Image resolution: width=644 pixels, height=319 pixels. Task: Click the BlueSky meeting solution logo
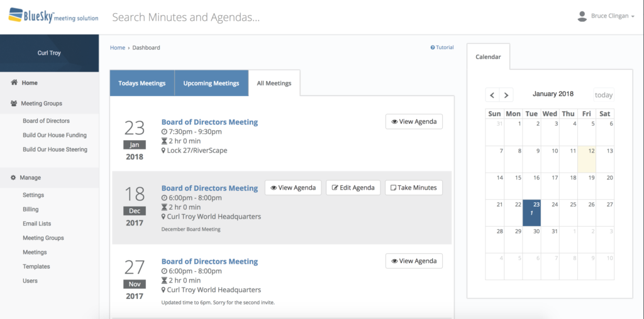pyautogui.click(x=53, y=16)
